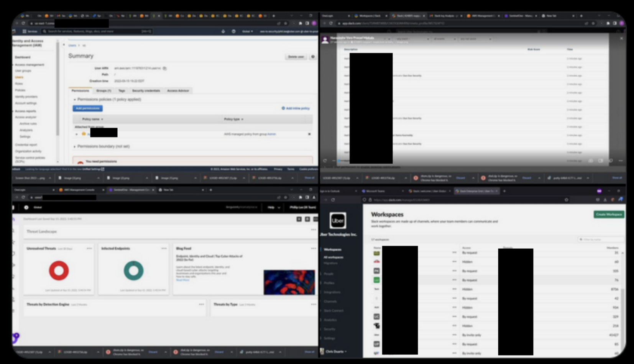
Task: Expand the attached policy row arrow
Action: [x=77, y=134]
